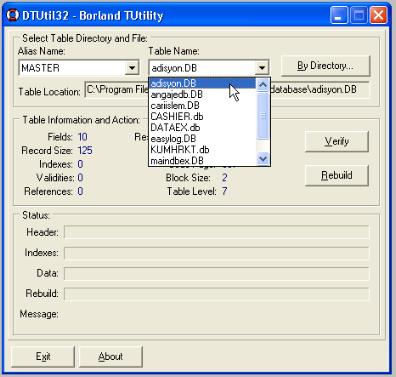
Task: Click the Table Location path field
Action: click(227, 90)
